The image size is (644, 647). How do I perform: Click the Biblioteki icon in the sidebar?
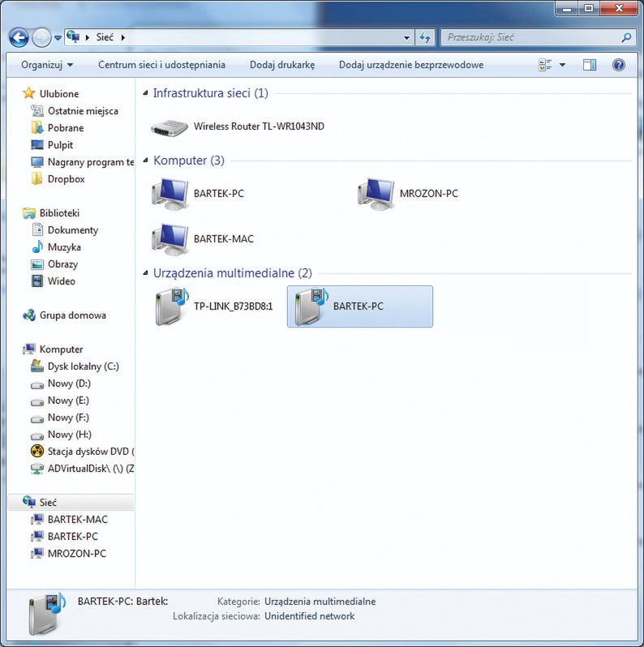click(x=29, y=213)
